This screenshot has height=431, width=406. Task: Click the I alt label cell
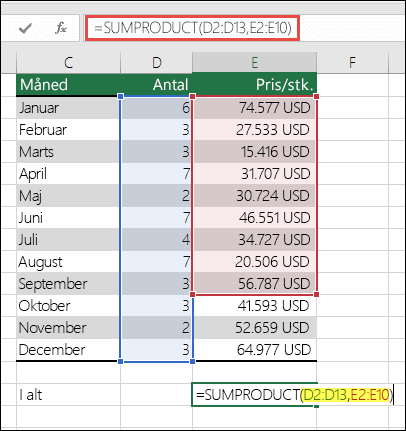coord(68,395)
